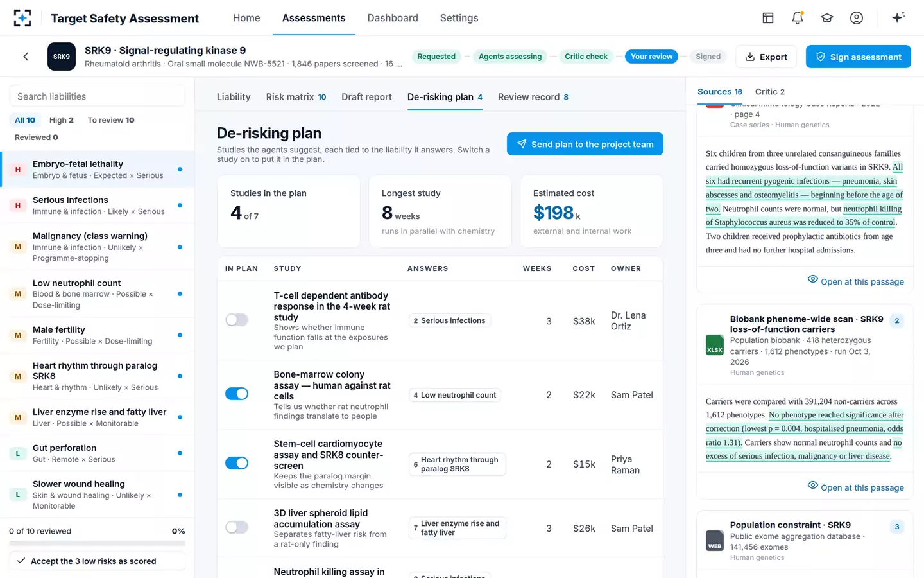
Task: Click the Critic check workflow step
Action: pyautogui.click(x=586, y=57)
